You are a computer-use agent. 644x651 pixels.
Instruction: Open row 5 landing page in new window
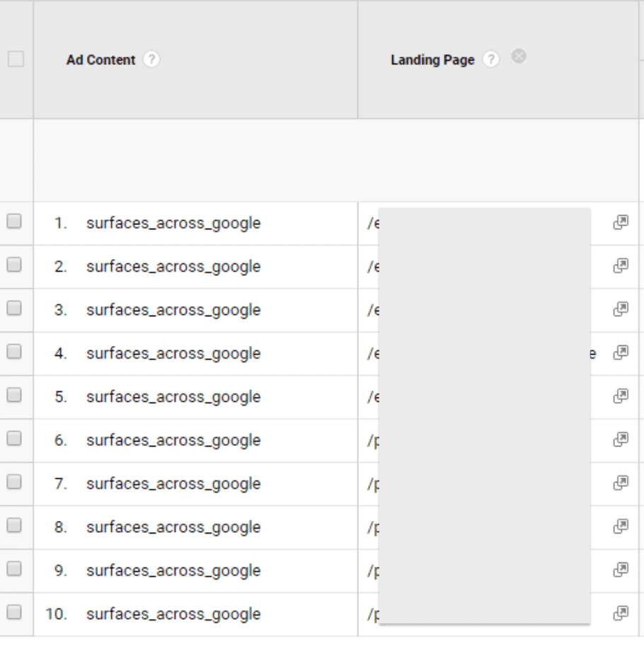621,396
